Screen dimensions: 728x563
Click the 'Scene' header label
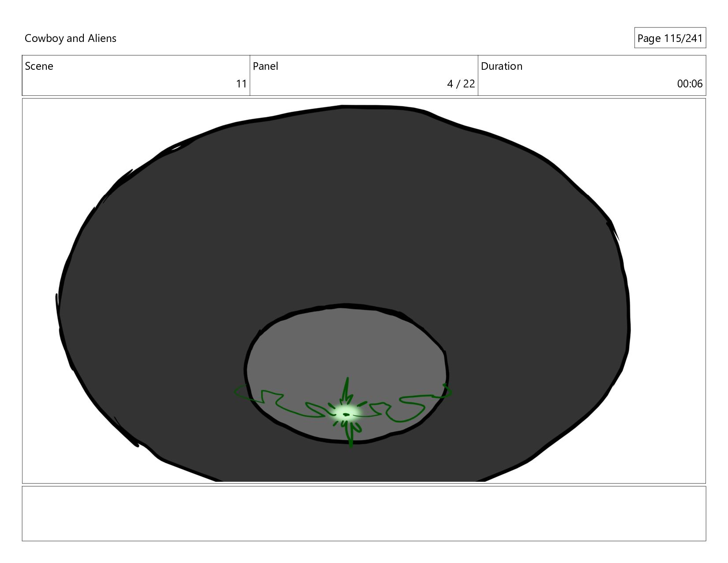[39, 66]
